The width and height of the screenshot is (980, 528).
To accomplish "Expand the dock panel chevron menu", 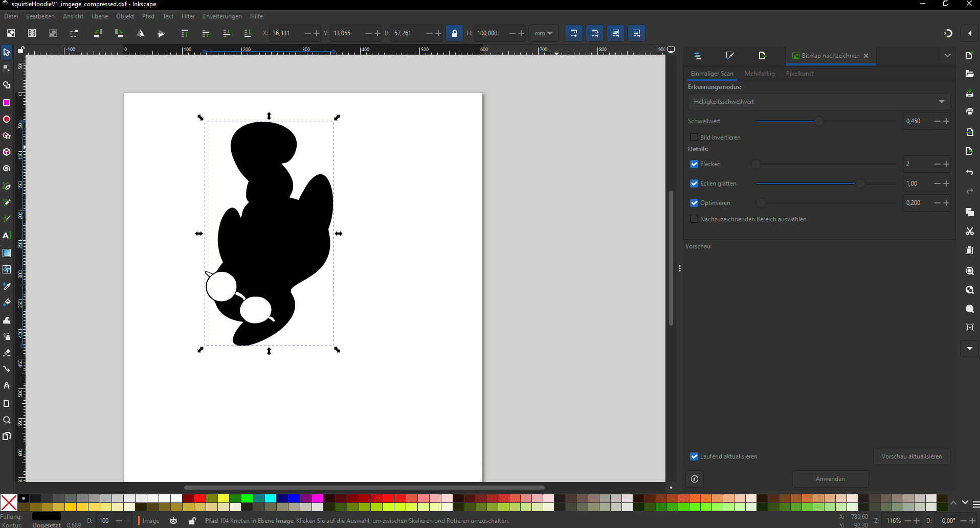I will [947, 56].
